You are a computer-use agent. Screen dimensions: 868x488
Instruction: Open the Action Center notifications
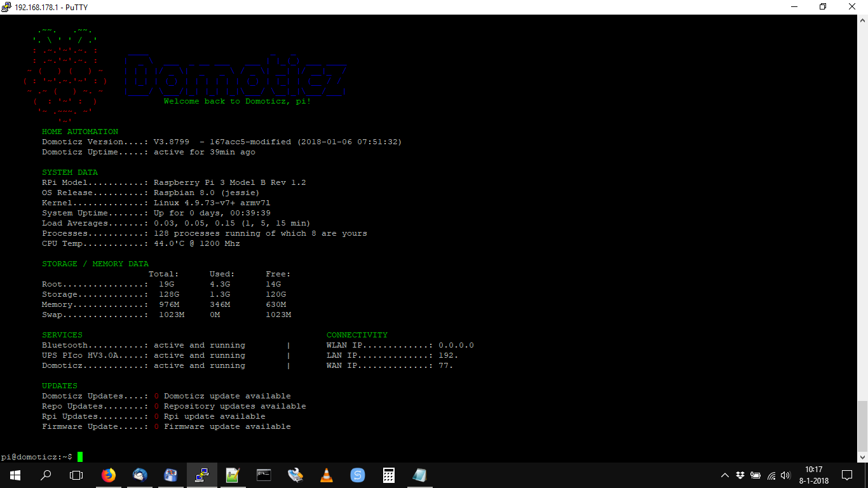847,475
